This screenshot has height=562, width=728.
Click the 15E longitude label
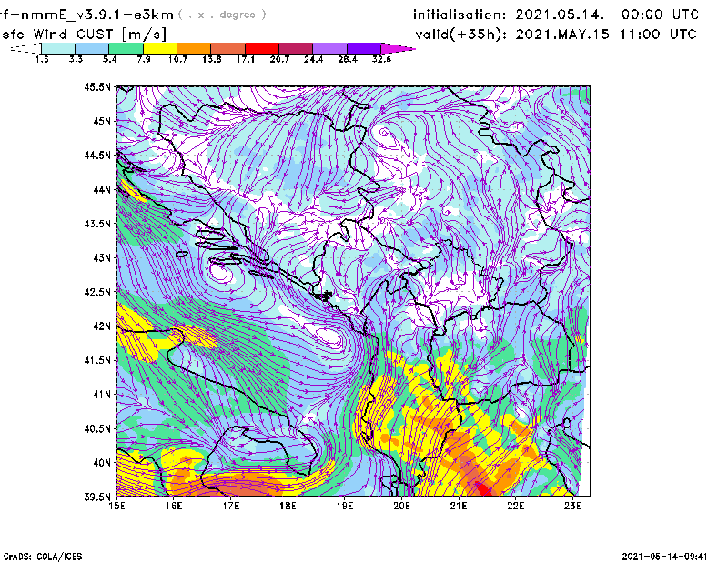coord(116,506)
